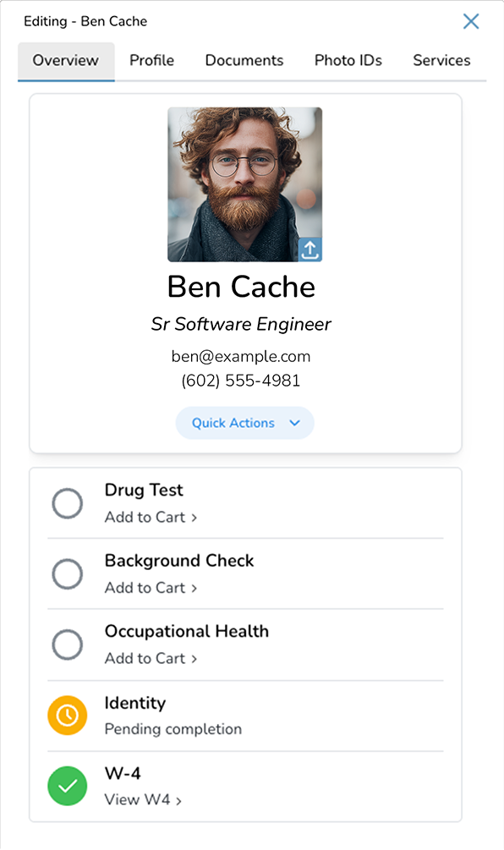This screenshot has height=850, width=504.
Task: Expand the View W4 chevron
Action: tap(180, 799)
